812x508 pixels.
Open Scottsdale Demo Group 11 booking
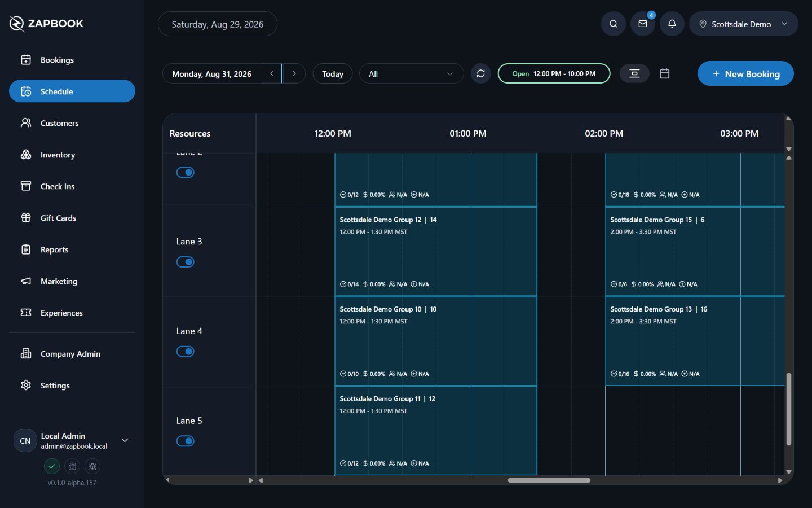pos(435,431)
